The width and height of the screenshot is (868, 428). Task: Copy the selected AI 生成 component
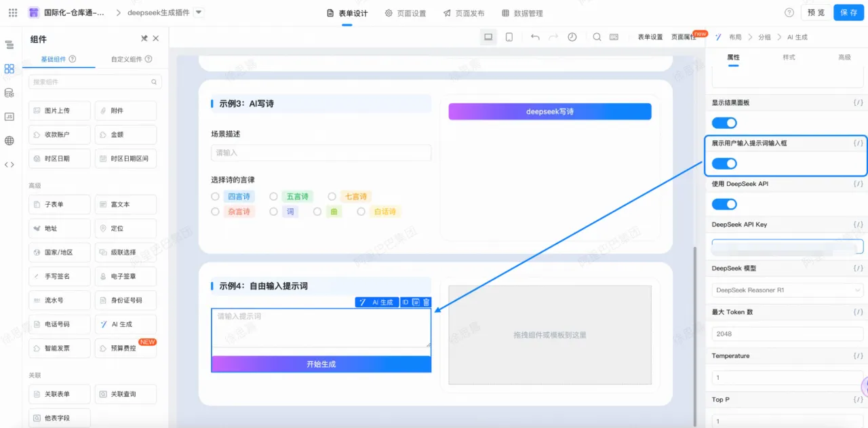point(416,303)
